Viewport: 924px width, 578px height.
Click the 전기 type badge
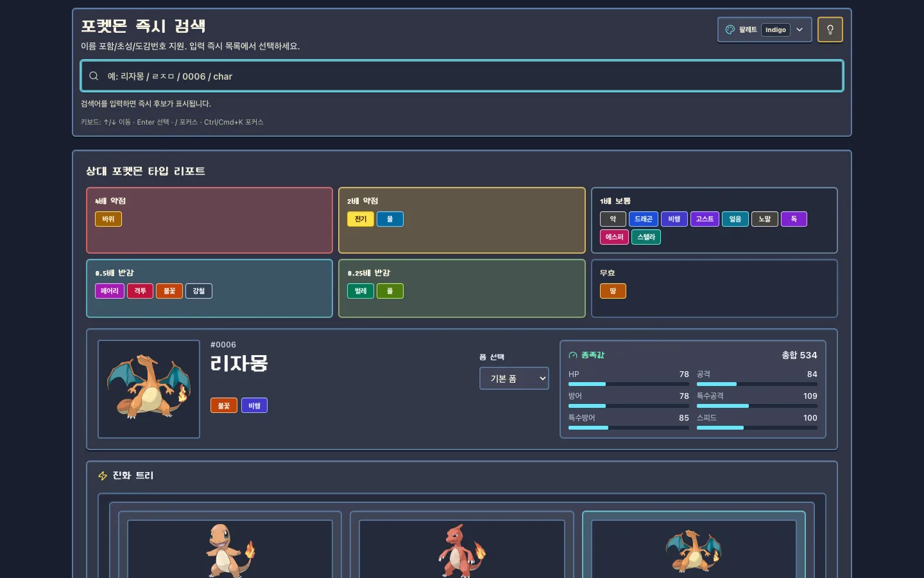pyautogui.click(x=361, y=219)
